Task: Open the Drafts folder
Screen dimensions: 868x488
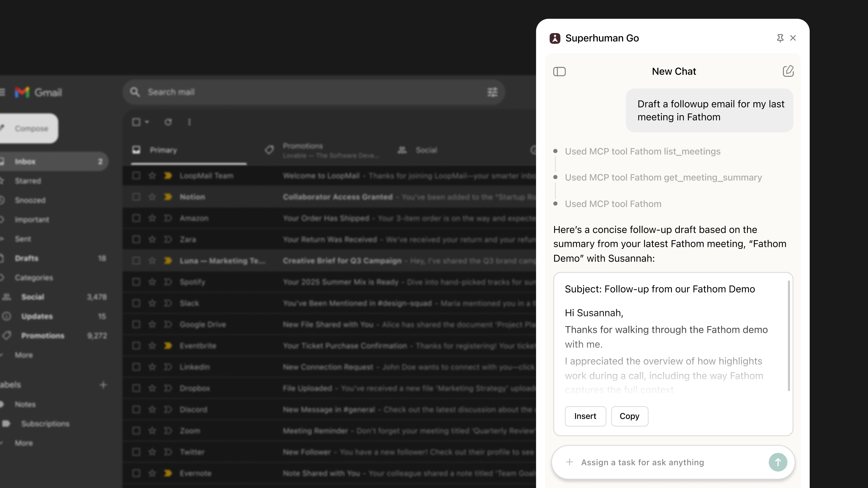Action: tap(27, 258)
